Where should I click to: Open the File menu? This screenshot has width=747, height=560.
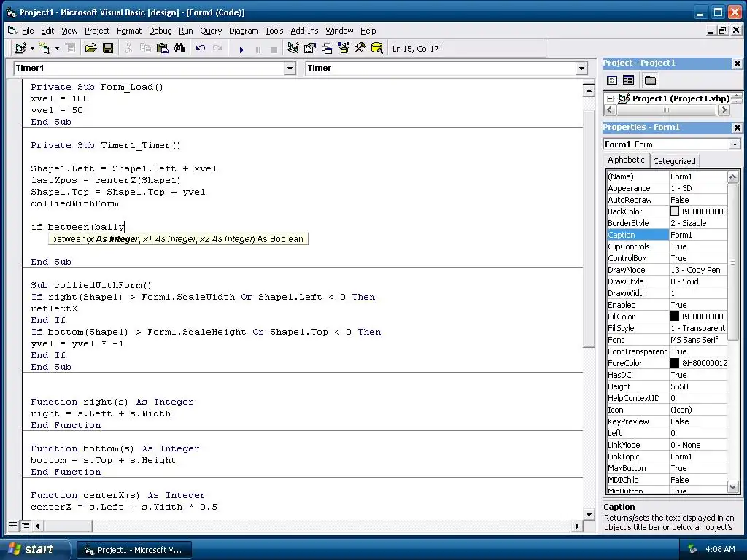pos(28,31)
